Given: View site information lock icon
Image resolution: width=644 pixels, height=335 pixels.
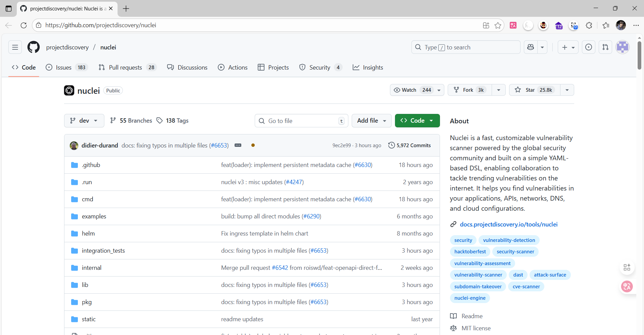Looking at the screenshot, I should [39, 25].
